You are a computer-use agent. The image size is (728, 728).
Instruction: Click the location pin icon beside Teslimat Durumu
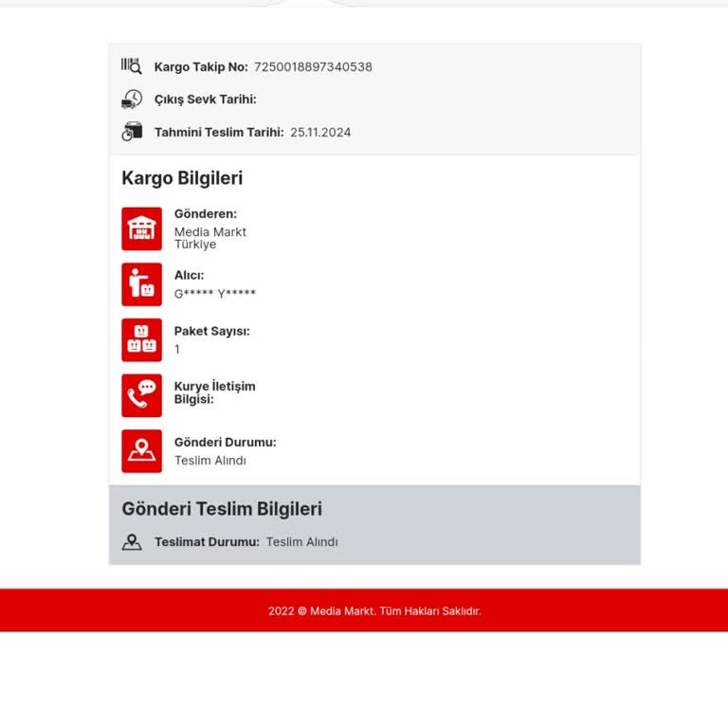click(132, 542)
